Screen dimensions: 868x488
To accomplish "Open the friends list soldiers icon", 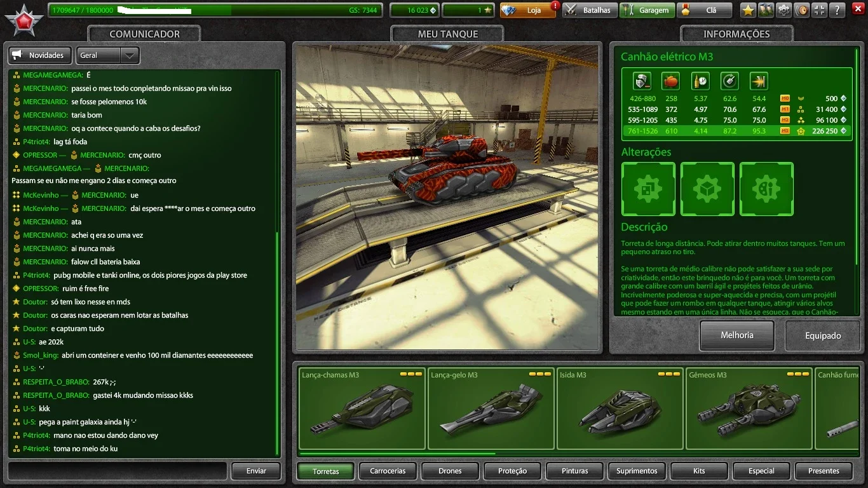I will pyautogui.click(x=766, y=10).
